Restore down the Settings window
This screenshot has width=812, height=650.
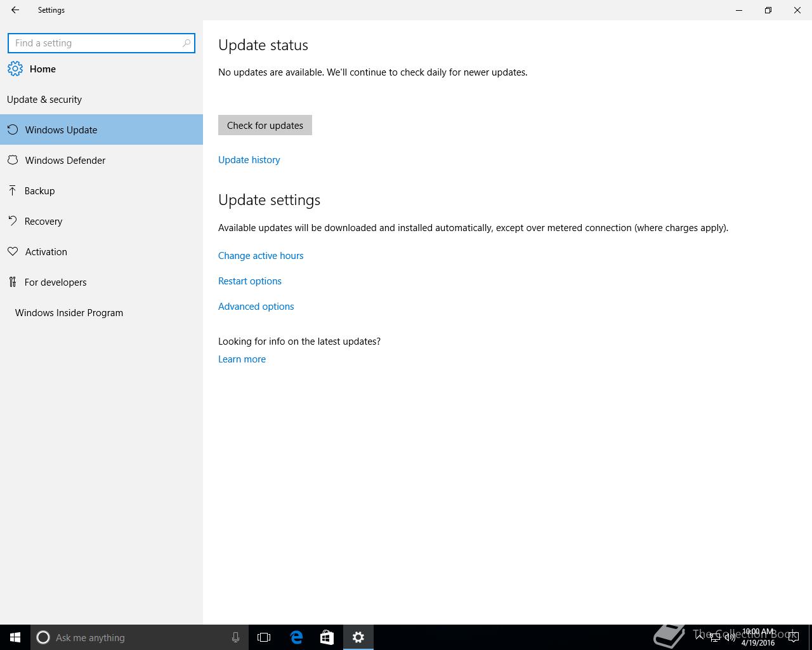(x=768, y=10)
